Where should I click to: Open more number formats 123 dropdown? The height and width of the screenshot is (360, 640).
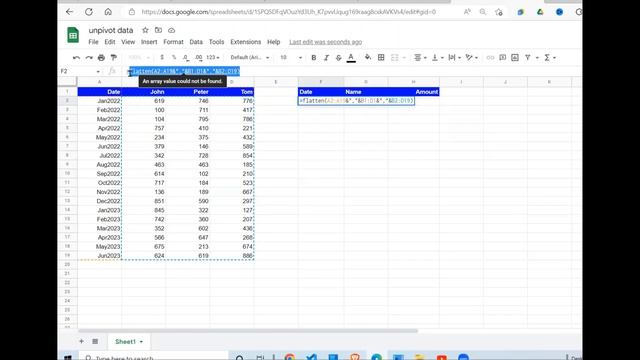click(213, 58)
